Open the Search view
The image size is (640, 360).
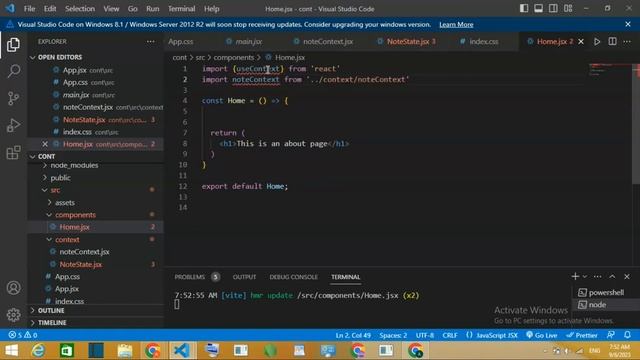[x=13, y=71]
